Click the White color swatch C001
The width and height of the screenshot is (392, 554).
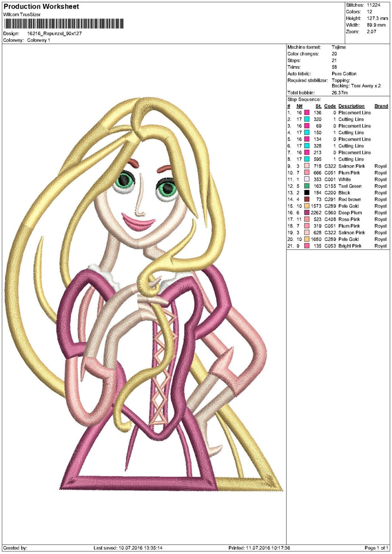tap(307, 179)
